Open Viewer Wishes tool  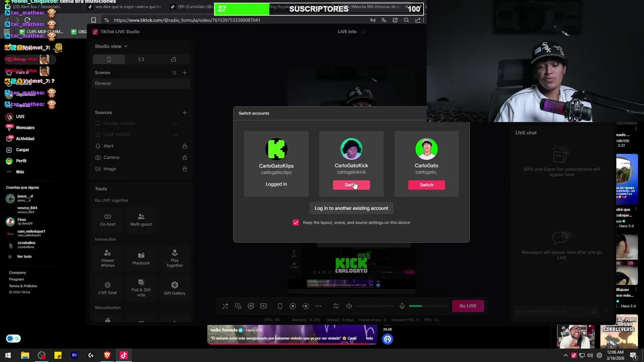tap(107, 258)
